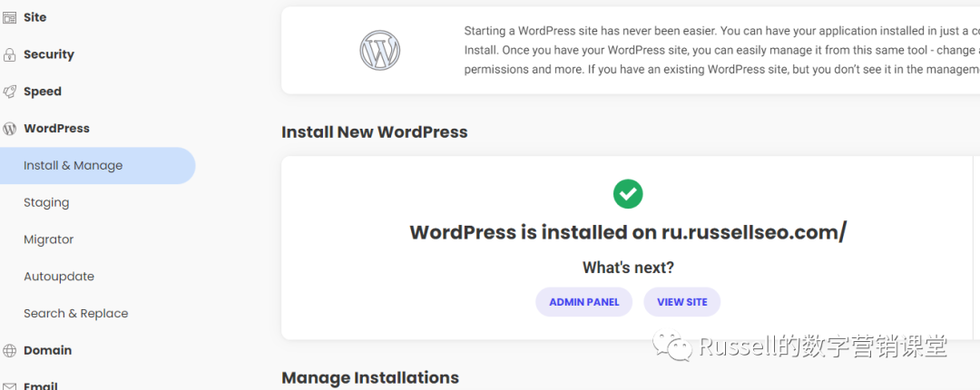Image resolution: width=980 pixels, height=390 pixels.
Task: Click the Email icon in the sidebar
Action: click(x=9, y=385)
